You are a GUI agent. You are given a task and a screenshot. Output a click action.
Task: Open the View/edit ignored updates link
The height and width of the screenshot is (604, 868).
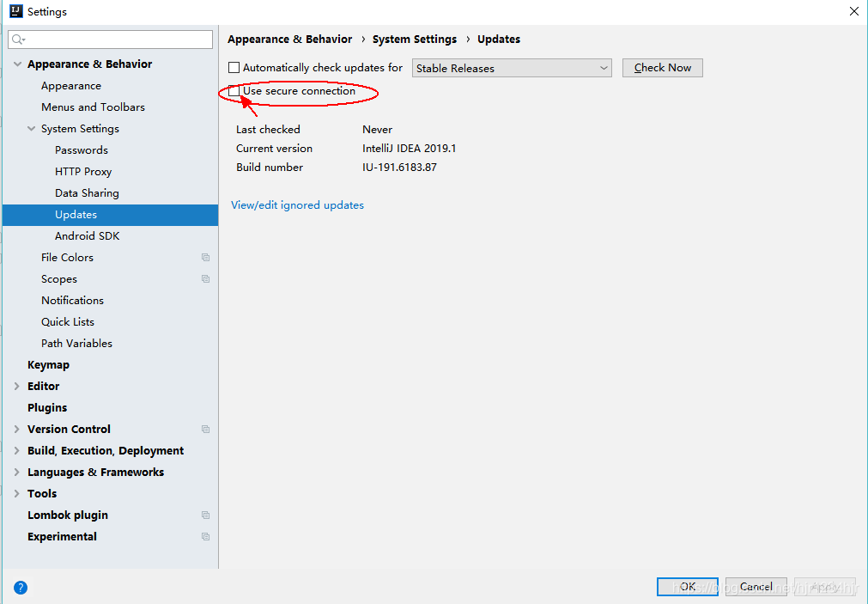pos(297,205)
